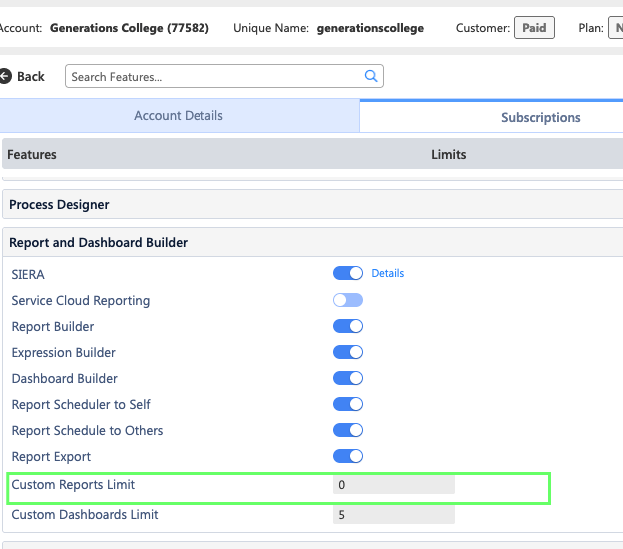Open SIERA Details link
Image resolution: width=623 pixels, height=549 pixels.
[388, 273]
